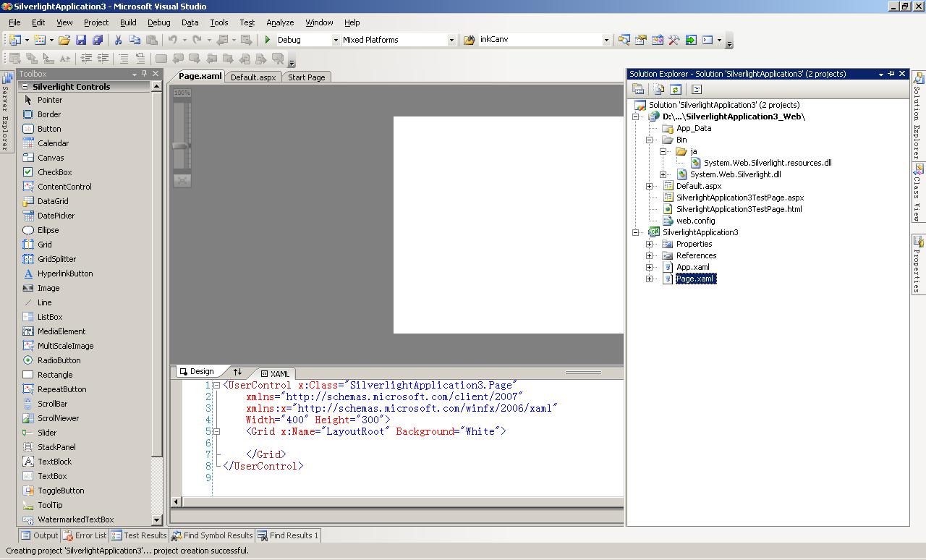
Task: Open the Toolbox icon with hammer and wrench
Action: point(674,40)
